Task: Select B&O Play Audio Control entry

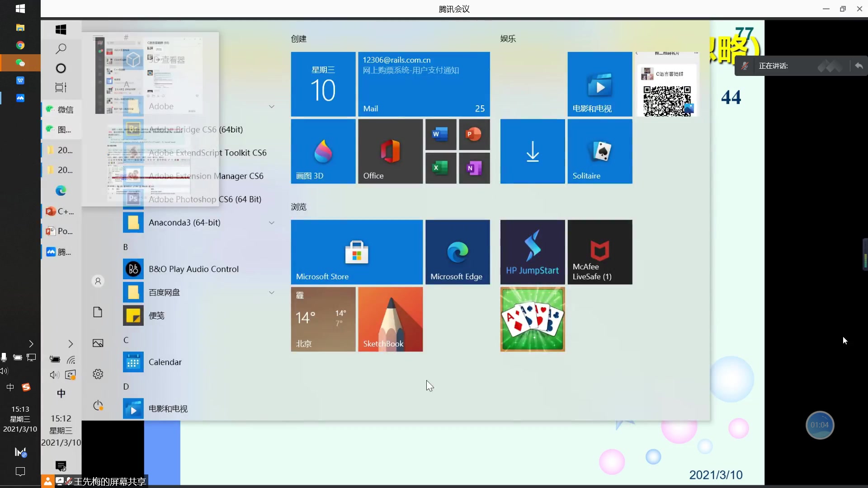Action: (193, 269)
